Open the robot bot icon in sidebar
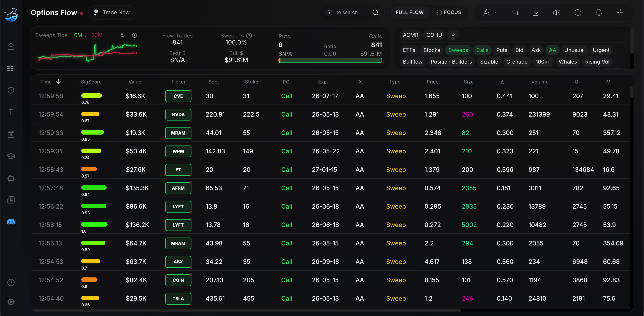644x316 pixels. [x=11, y=178]
